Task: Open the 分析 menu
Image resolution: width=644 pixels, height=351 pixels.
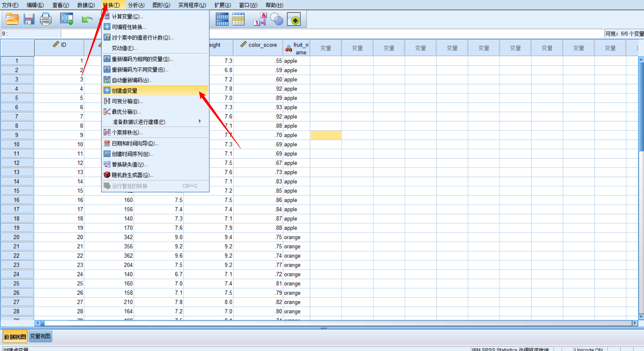Action: click(x=136, y=5)
